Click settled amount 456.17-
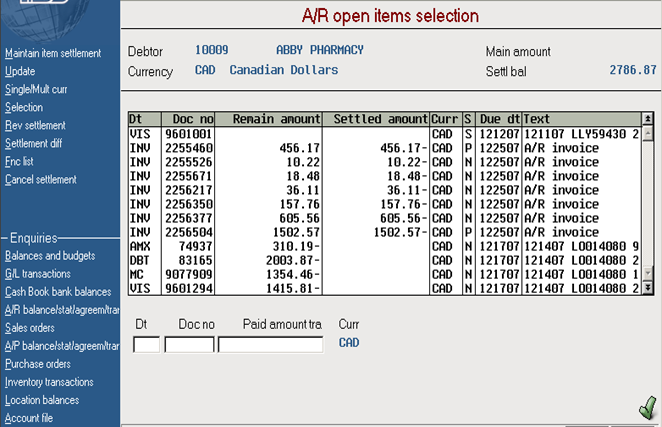This screenshot has height=427, width=662. [x=404, y=148]
